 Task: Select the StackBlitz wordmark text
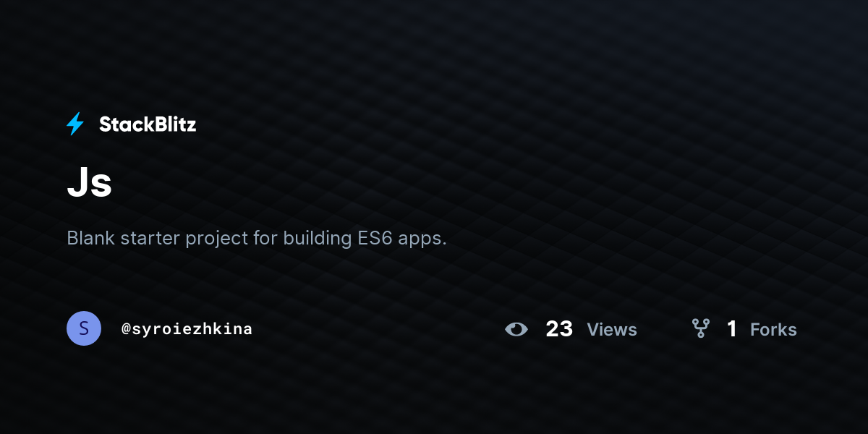[148, 124]
